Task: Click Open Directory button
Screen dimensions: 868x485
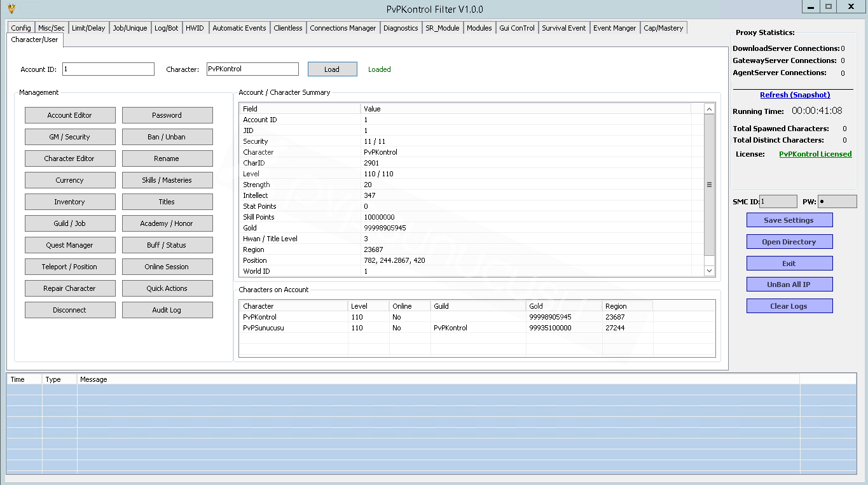Action: 789,242
